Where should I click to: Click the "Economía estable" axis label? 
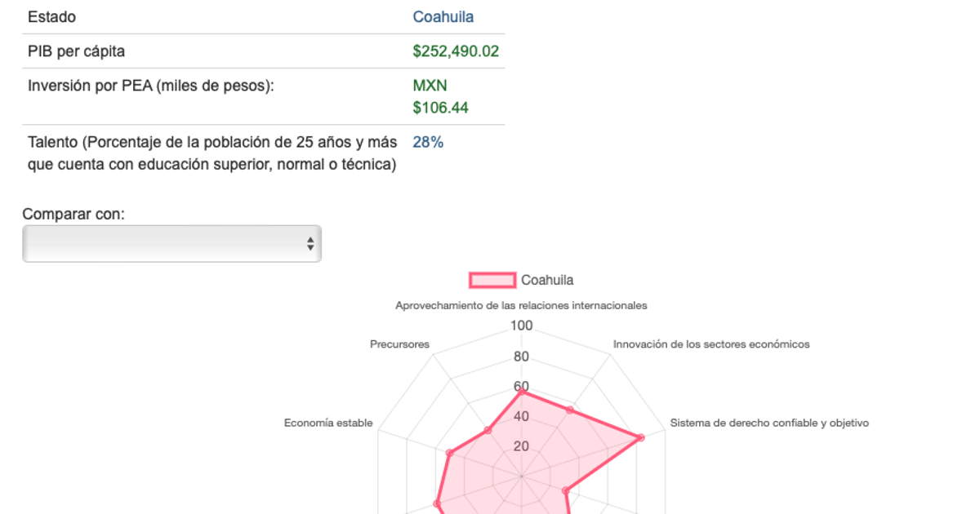[328, 423]
